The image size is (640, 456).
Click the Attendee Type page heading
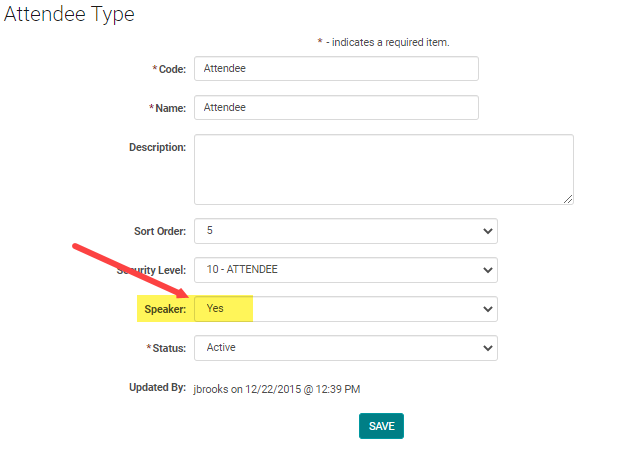pos(70,15)
